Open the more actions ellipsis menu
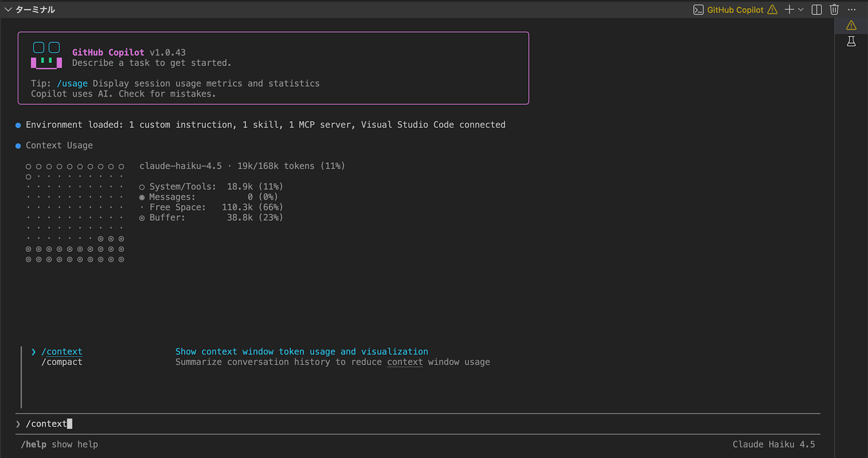Viewport: 868px width, 458px height. (852, 10)
